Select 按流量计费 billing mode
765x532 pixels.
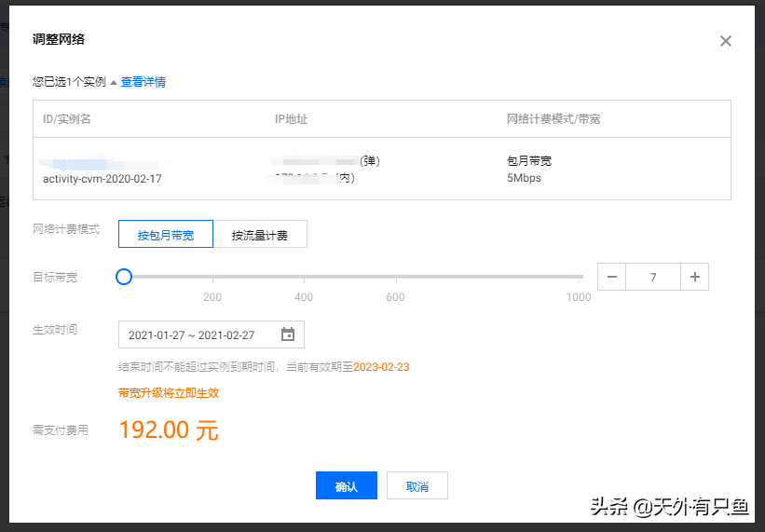(260, 234)
